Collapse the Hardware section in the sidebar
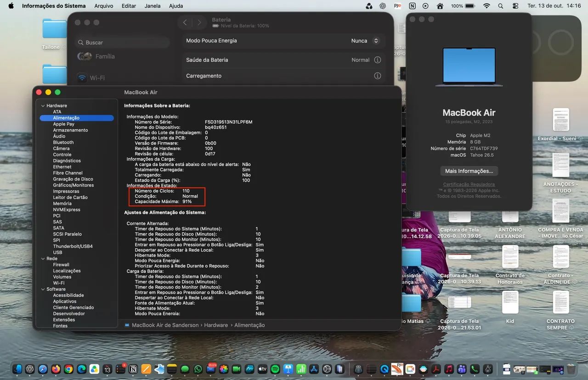 click(43, 106)
